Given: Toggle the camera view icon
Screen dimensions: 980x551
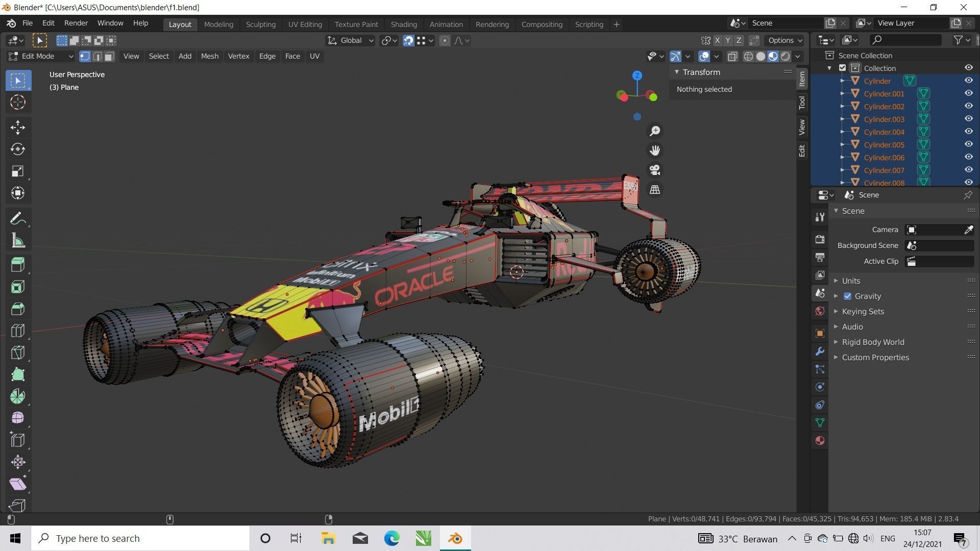Looking at the screenshot, I should pos(655,170).
